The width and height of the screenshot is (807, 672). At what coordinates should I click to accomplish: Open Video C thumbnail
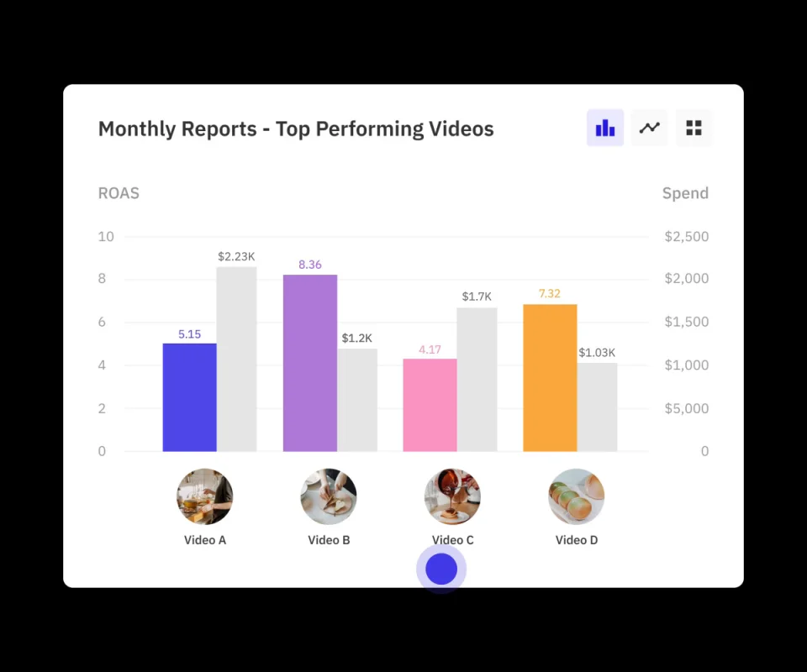pyautogui.click(x=452, y=496)
